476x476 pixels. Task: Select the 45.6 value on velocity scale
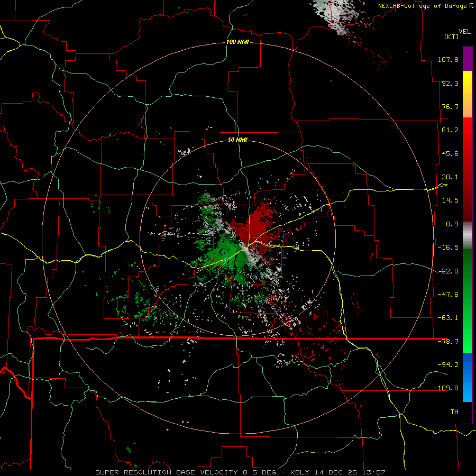[450, 153]
